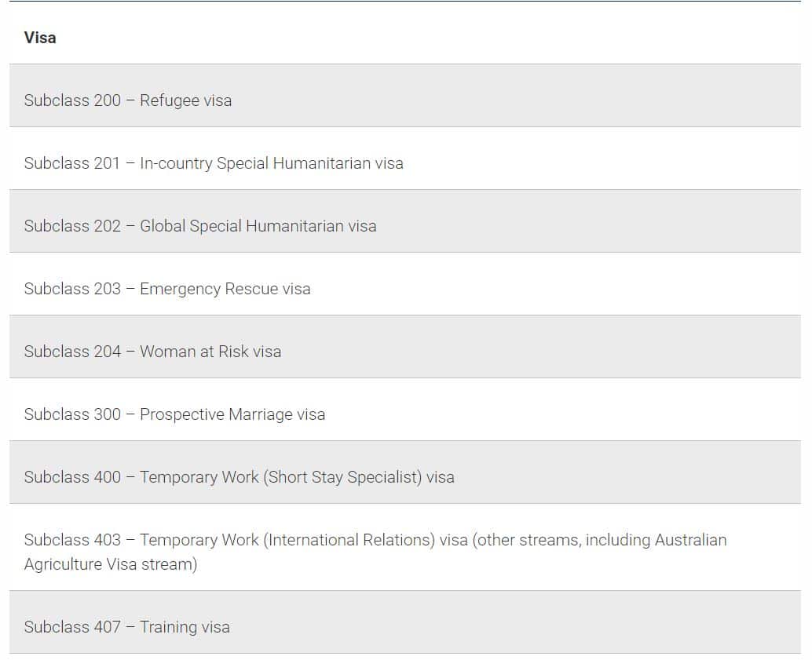The width and height of the screenshot is (812, 660).
Task: Click the 'Subclass 403' text
Action: [72, 540]
